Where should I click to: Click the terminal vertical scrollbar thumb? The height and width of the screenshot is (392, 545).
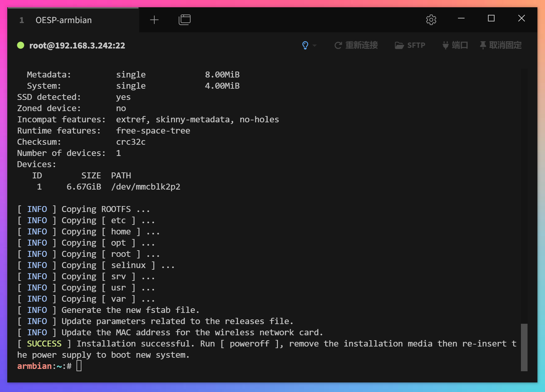point(524,347)
